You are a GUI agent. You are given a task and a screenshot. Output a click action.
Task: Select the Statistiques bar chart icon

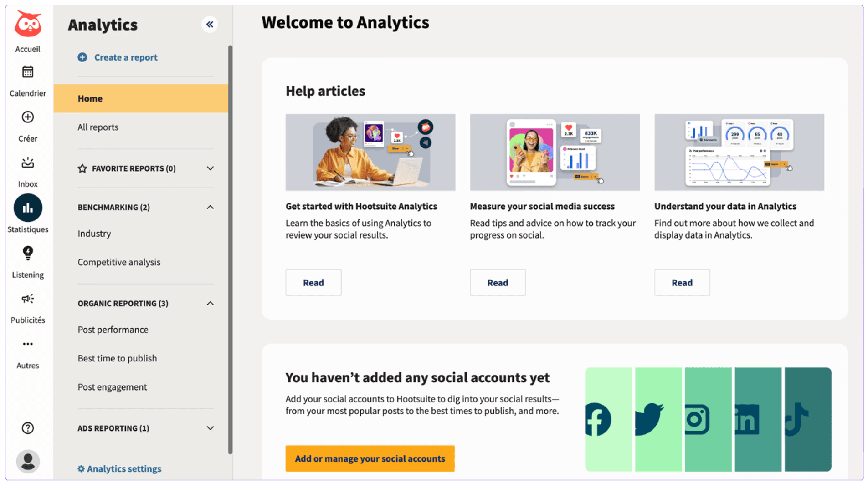tap(28, 208)
